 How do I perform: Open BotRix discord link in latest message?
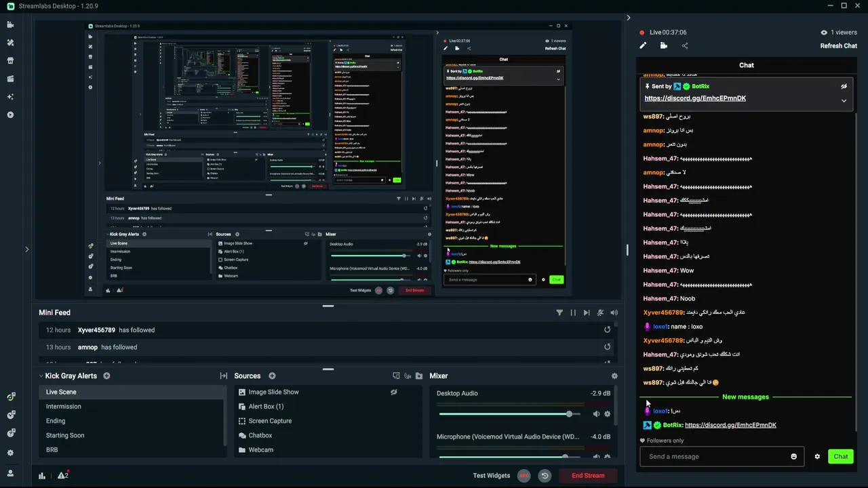point(730,425)
